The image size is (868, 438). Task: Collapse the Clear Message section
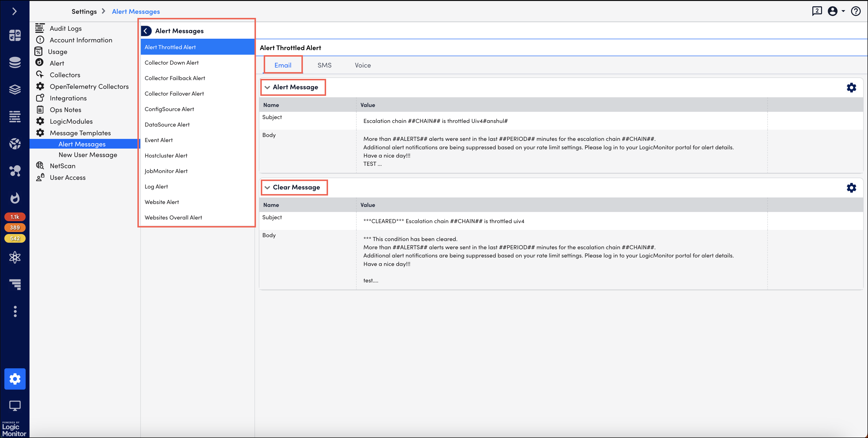click(x=267, y=188)
